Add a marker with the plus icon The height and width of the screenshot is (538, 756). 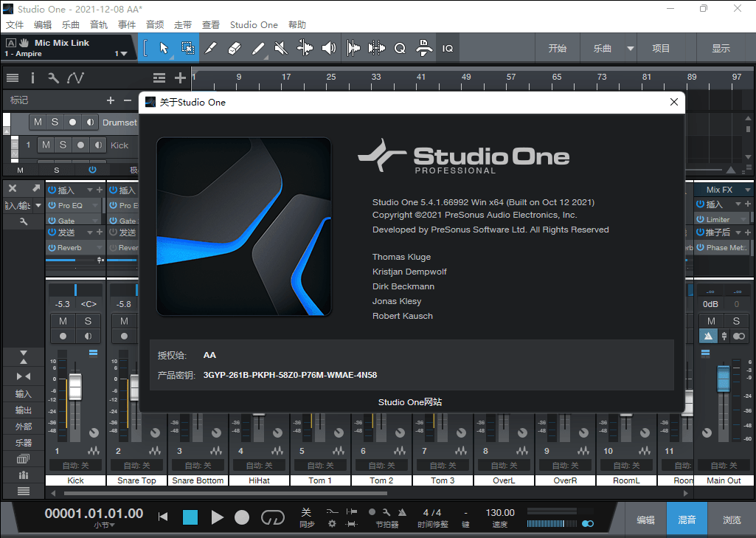tap(111, 100)
